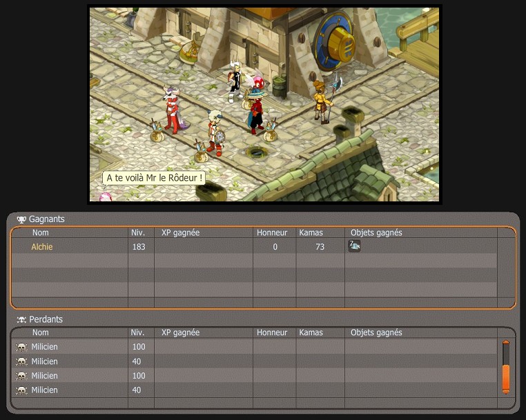
Task: Click the winner name Alchie
Action: point(42,247)
